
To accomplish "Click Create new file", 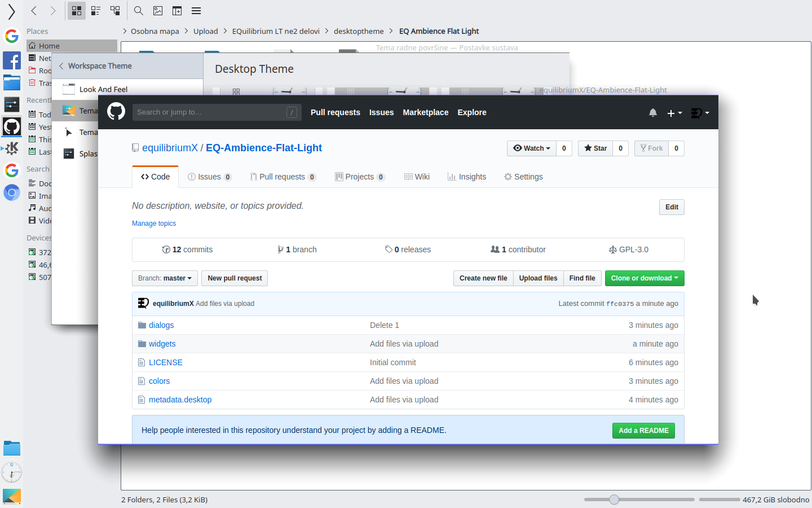I will click(483, 278).
